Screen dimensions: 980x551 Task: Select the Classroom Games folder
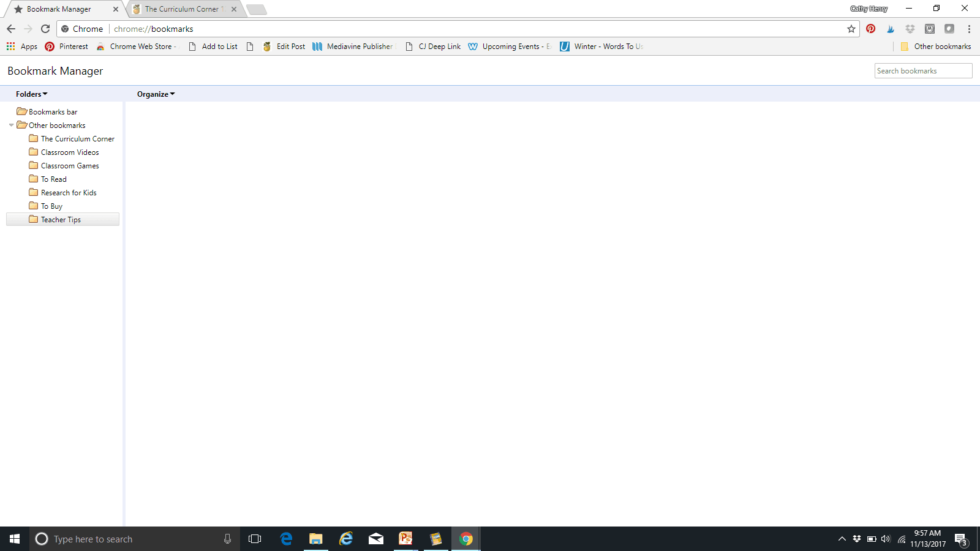click(64, 166)
